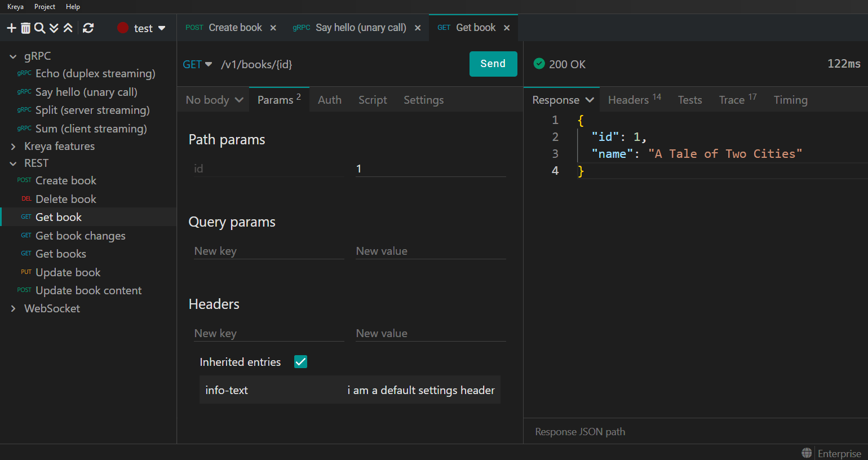The height and width of the screenshot is (460, 868).
Task: Open the GET method dropdown
Action: (197, 64)
